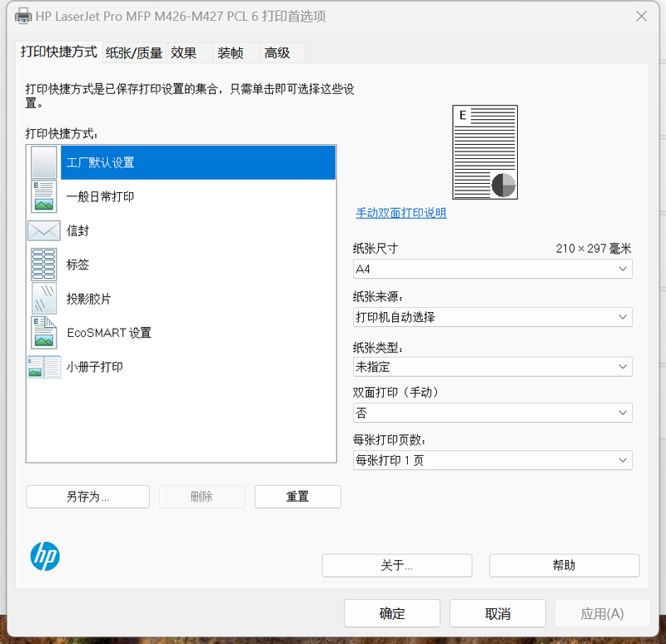Open the 每张打印页数 dropdown
Screen dimensions: 666x644
click(492, 460)
